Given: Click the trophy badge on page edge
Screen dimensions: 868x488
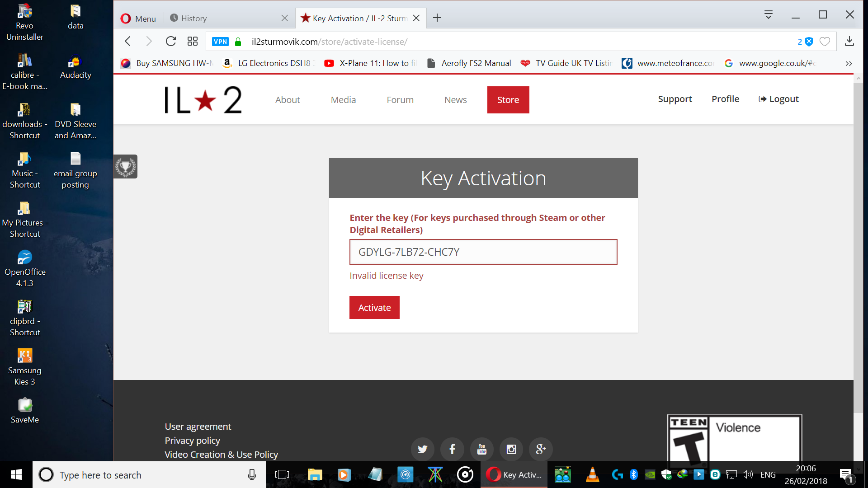Looking at the screenshot, I should (x=125, y=167).
